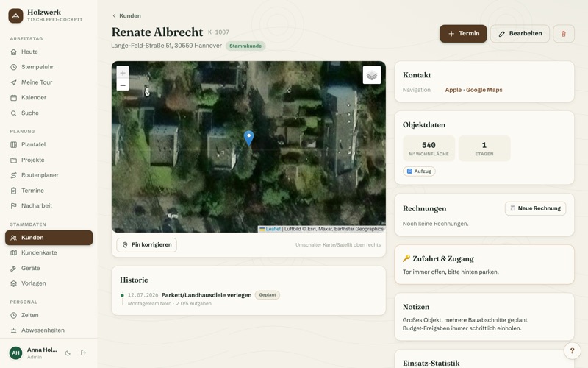Image resolution: width=588 pixels, height=368 pixels.
Task: Click the Suche magnifier icon
Action: (x=13, y=113)
